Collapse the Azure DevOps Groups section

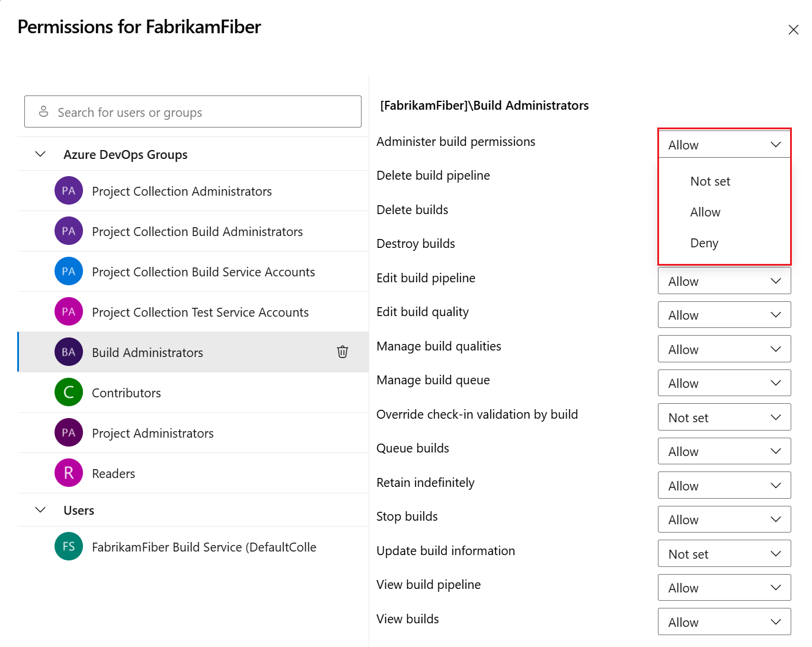tap(40, 154)
